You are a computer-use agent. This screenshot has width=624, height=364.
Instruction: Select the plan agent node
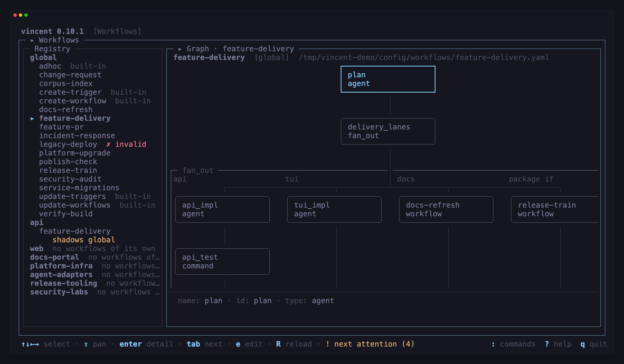click(x=388, y=79)
